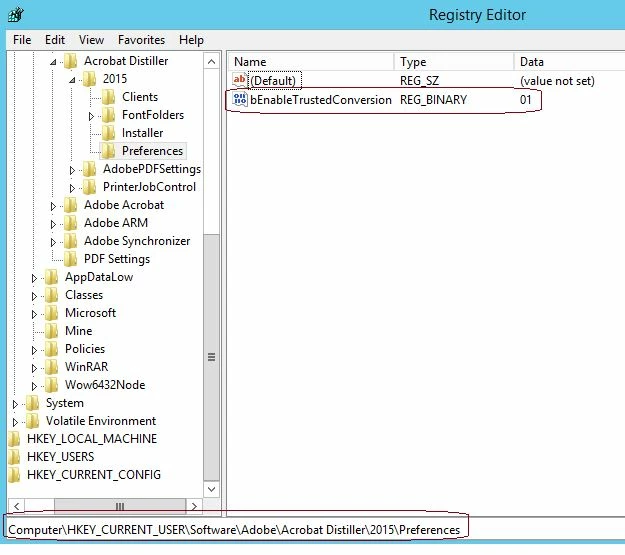This screenshot has height=555, width=625.
Task: Click tree vertical scrollbar up arrow
Action: tap(211, 62)
